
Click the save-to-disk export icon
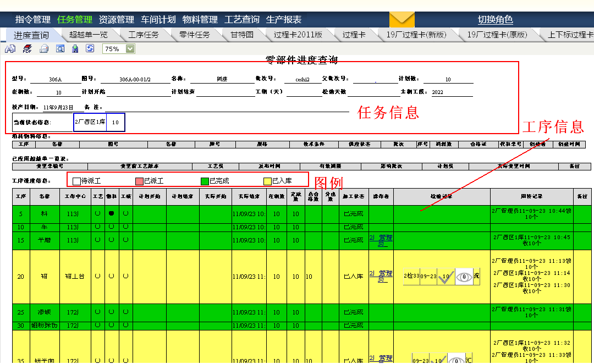coord(75,49)
